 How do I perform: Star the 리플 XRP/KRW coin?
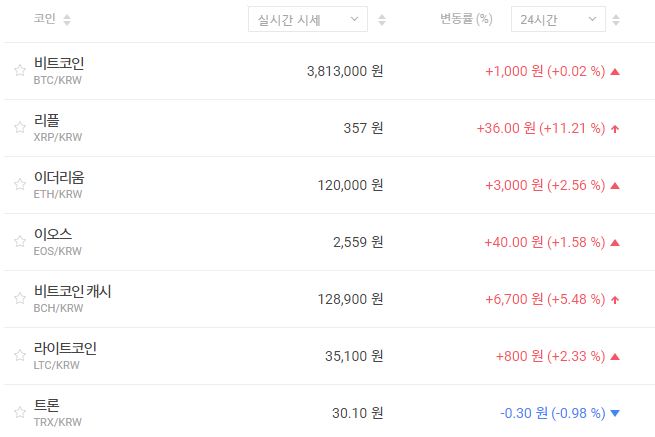[19, 128]
